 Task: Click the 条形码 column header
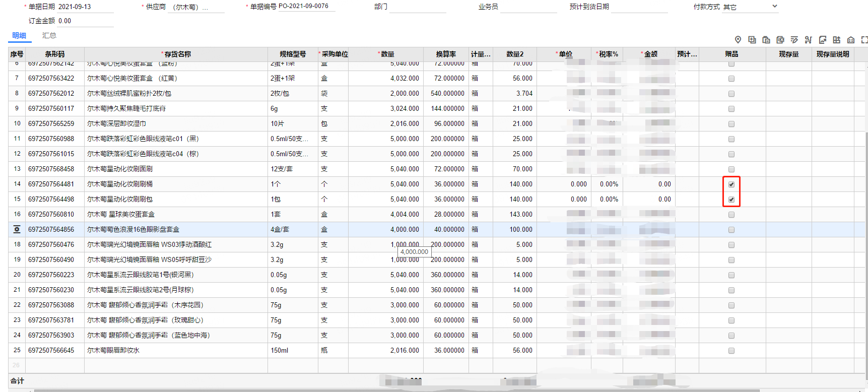tap(55, 54)
